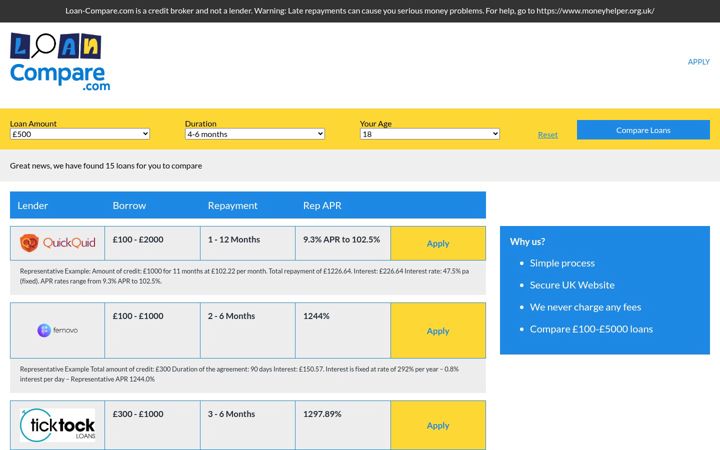The height and width of the screenshot is (450, 720).
Task: Click the Loan Amount label
Action: click(33, 124)
